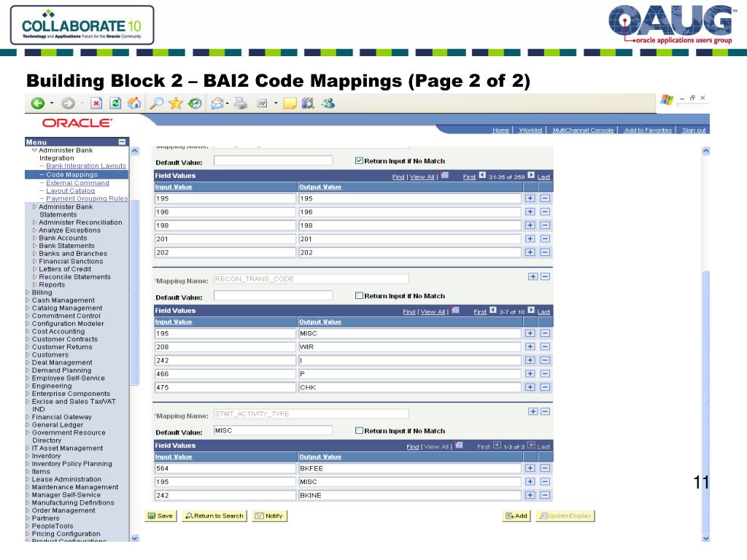Viewport: 747px width, 560px height.
Task: Expand Cash Management menu
Action: click(x=28, y=300)
